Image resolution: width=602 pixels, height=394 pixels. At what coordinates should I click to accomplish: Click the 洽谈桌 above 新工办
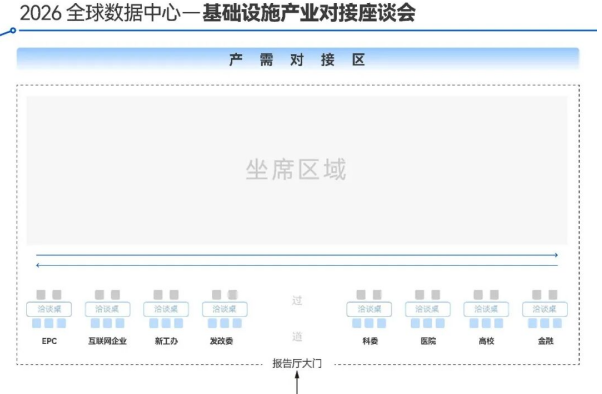coord(166,309)
